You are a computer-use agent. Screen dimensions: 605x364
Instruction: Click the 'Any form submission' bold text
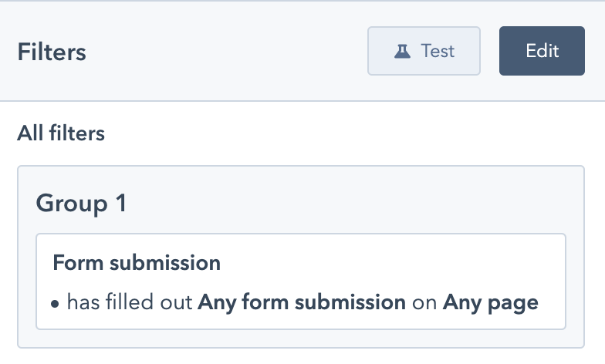pyautogui.click(x=302, y=302)
